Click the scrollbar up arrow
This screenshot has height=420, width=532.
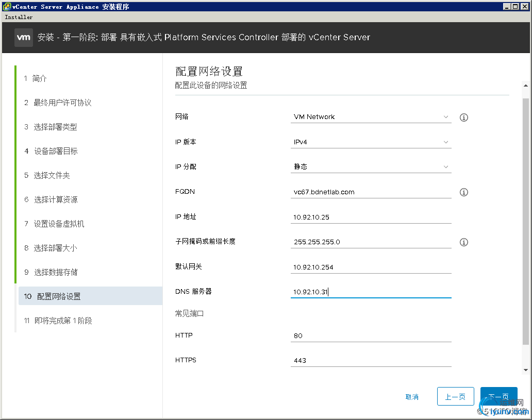(x=525, y=86)
